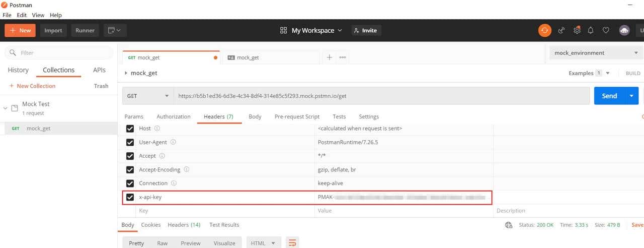
Task: Open the Edit menu
Action: point(22,15)
